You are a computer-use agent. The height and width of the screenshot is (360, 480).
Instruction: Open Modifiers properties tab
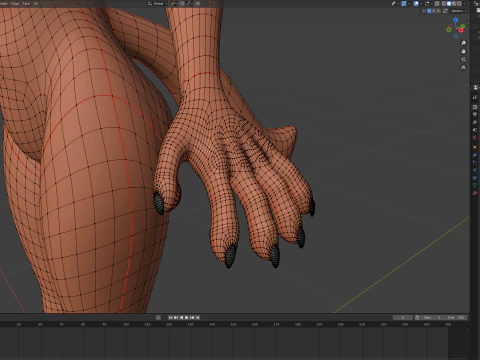point(475,155)
